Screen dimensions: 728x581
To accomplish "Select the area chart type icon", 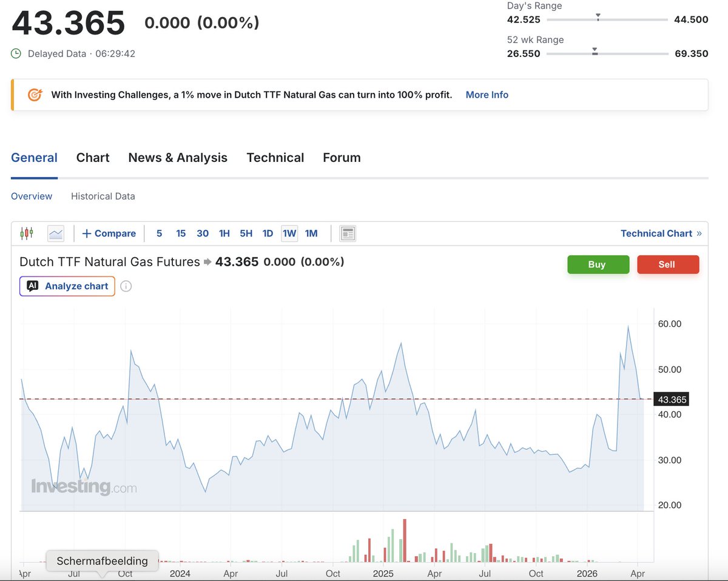I will click(x=56, y=233).
